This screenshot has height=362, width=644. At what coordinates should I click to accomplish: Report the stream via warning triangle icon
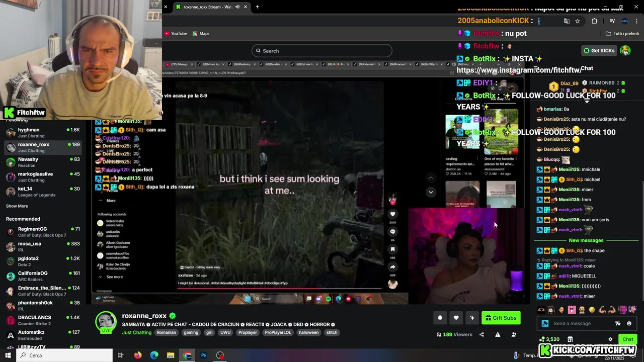[x=498, y=334]
